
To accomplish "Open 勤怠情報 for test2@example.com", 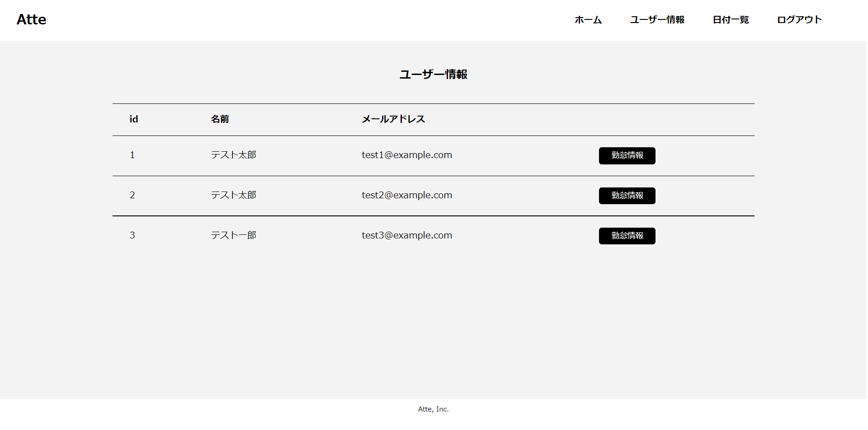I will (x=627, y=196).
